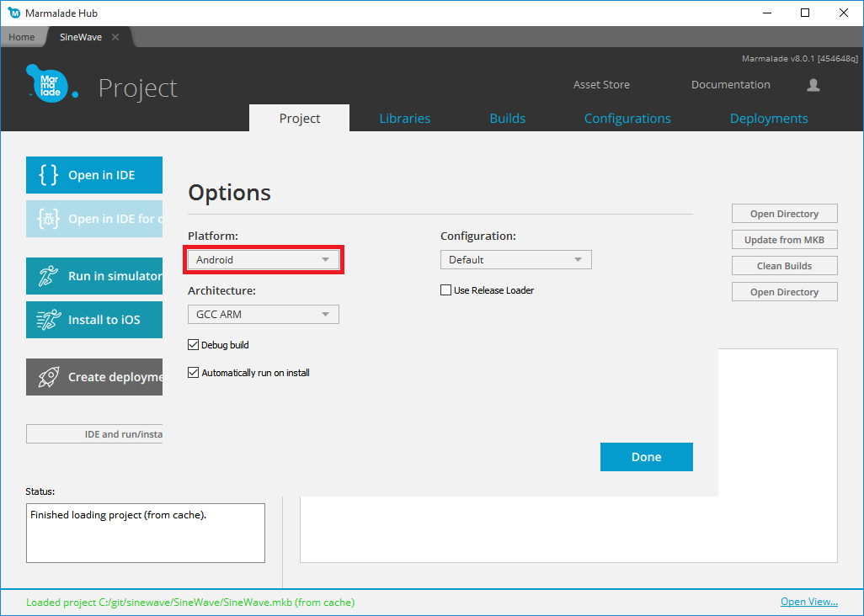The width and height of the screenshot is (864, 616).
Task: Click the Install to iOS icon
Action: pos(46,320)
